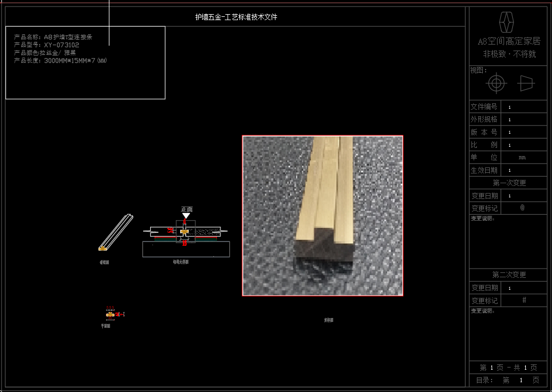The height and width of the screenshot is (392, 552).
Task: Click the 第二次变更 header cell
Action: tap(508, 275)
